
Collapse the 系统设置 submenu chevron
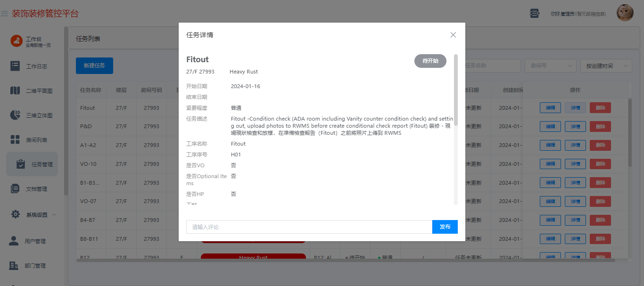pyautogui.click(x=54, y=215)
